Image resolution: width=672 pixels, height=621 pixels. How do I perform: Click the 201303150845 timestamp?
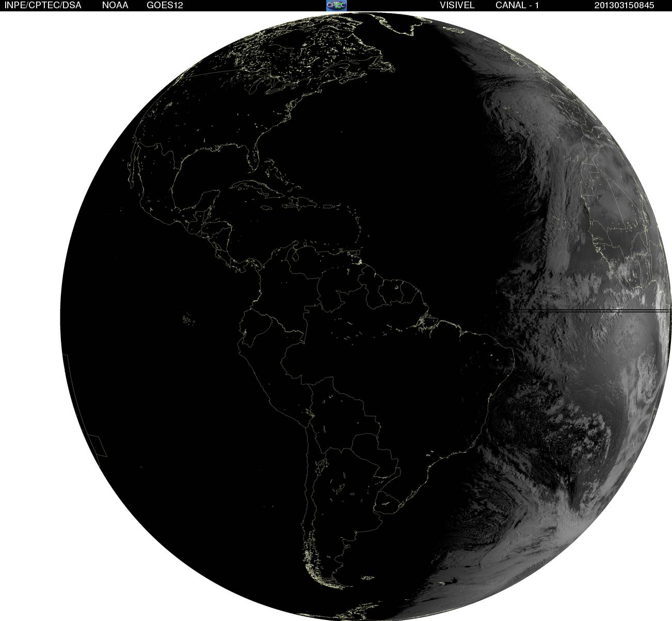(x=624, y=5)
